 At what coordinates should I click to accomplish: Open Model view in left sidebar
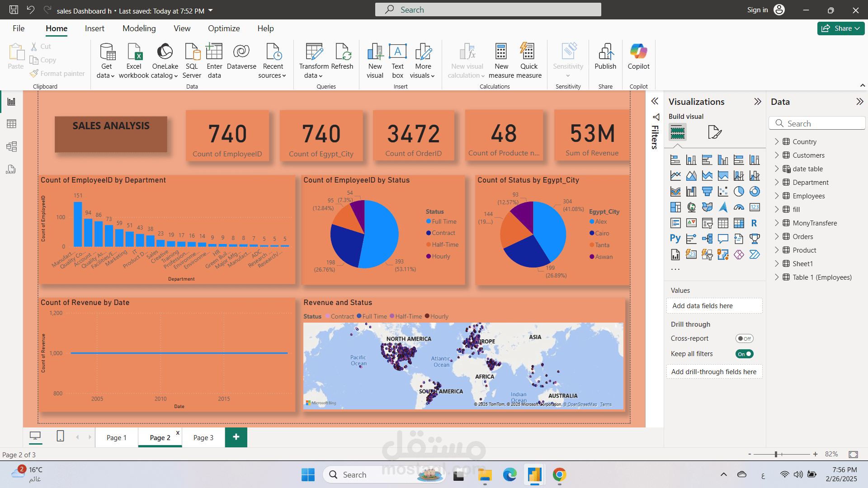pos(11,146)
